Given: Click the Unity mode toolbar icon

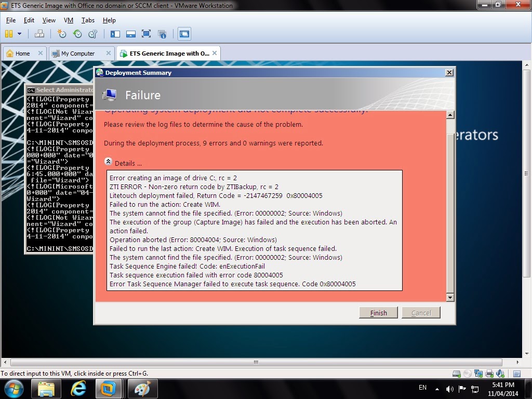Looking at the screenshot, I should [162, 34].
